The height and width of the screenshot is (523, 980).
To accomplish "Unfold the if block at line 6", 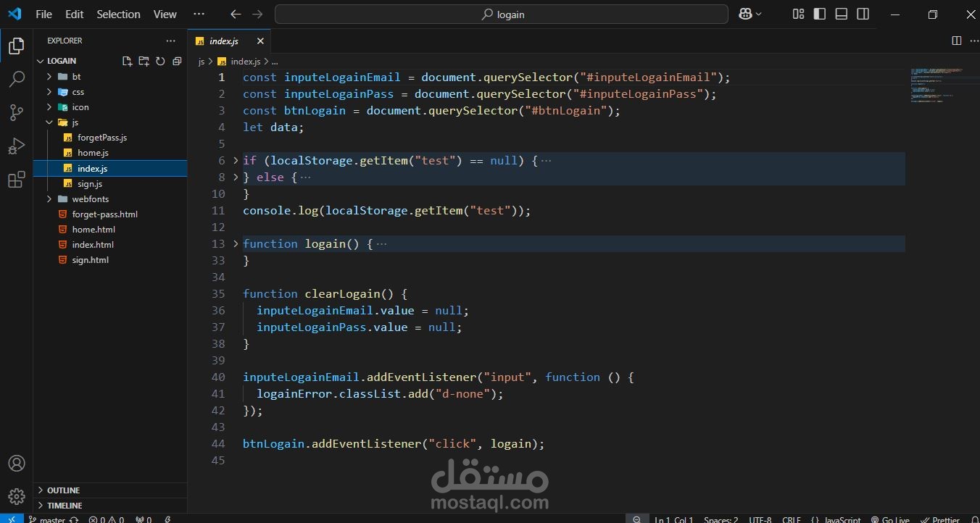I will [x=236, y=160].
